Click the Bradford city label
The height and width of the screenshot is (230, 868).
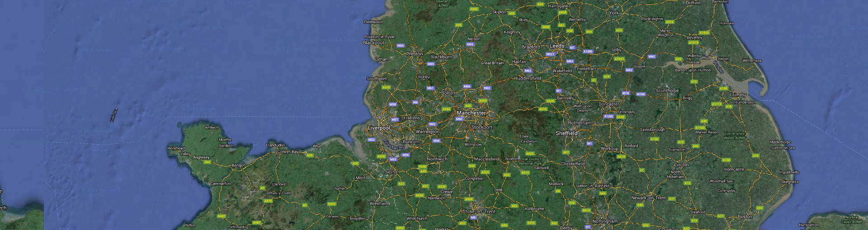pyautogui.click(x=531, y=47)
